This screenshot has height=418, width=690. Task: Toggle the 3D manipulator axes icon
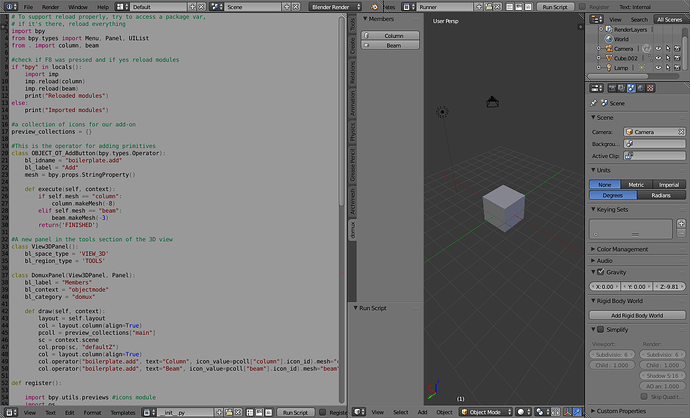(x=567, y=412)
